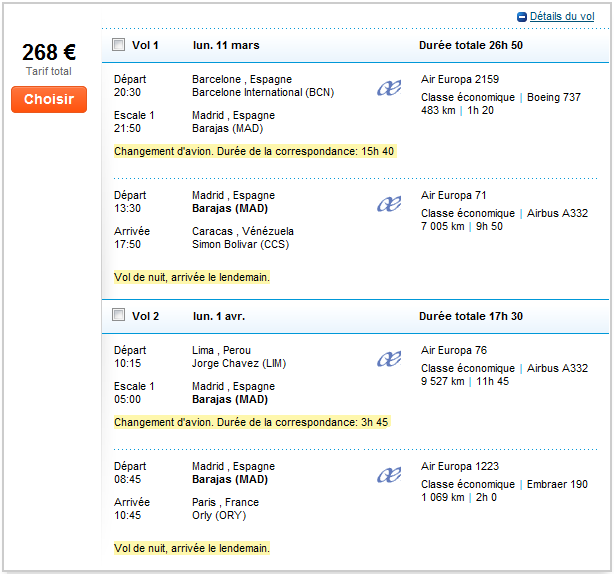The width and height of the screenshot is (614, 574).
Task: Tick the Vol 1 checkbox
Action: 119,45
